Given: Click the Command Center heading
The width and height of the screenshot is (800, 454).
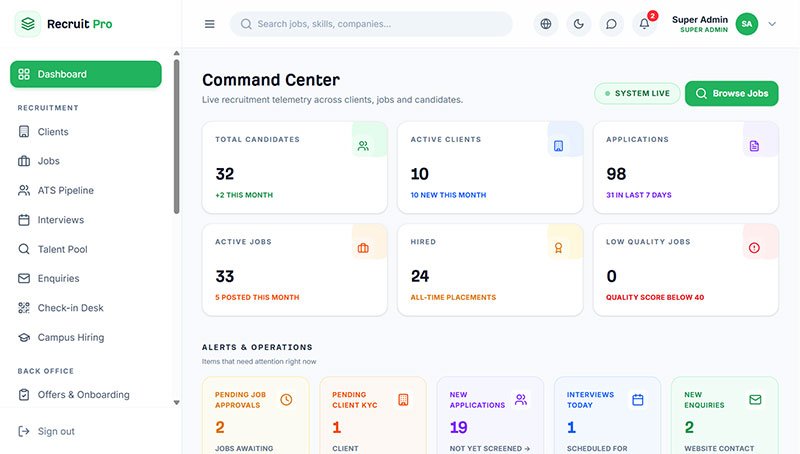Looking at the screenshot, I should (x=270, y=80).
